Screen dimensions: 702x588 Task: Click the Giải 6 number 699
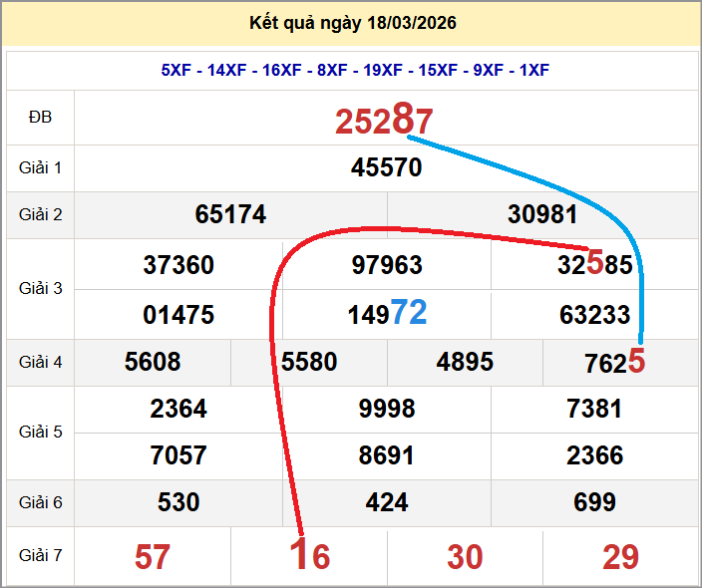[594, 502]
